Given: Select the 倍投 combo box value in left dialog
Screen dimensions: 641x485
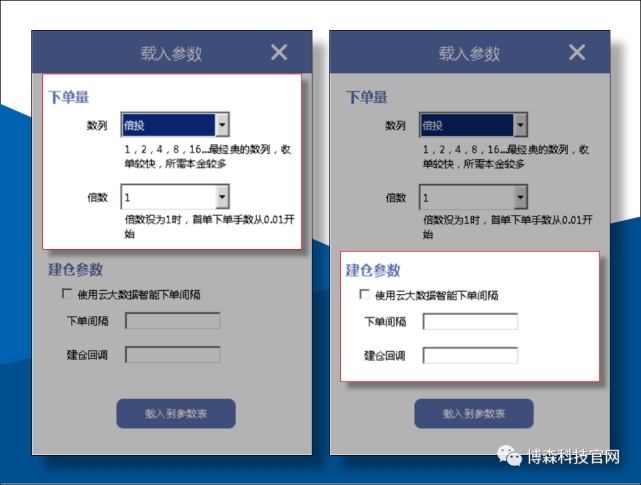Looking at the screenshot, I should (168, 125).
